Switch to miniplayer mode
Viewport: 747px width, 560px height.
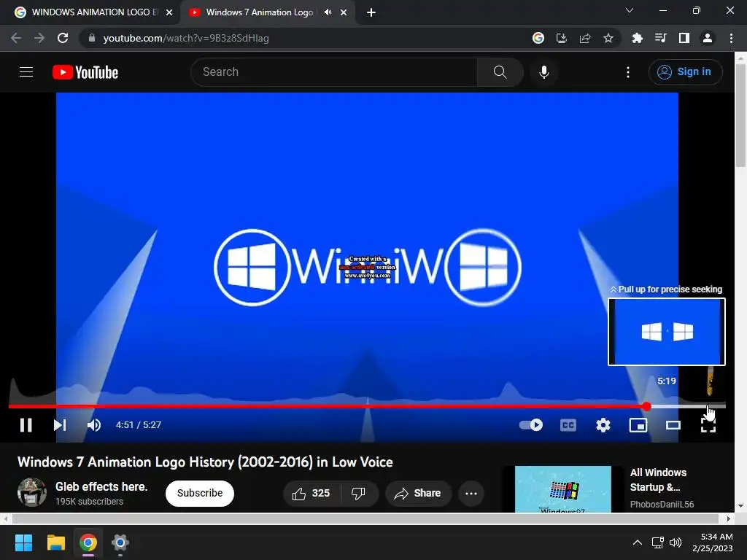tap(638, 425)
